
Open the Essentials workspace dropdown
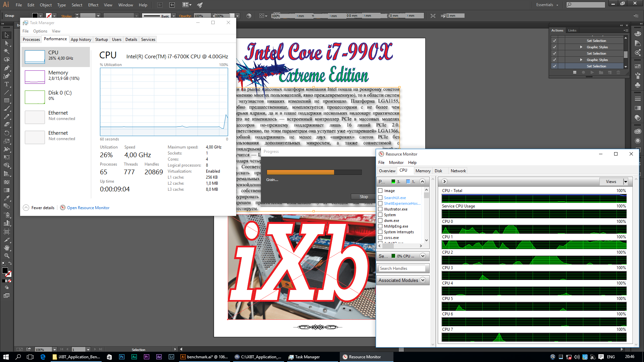(x=547, y=5)
